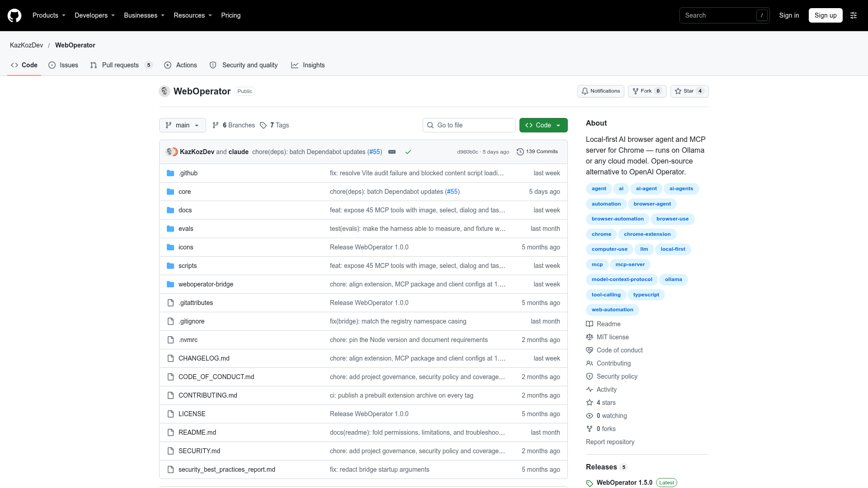Click the README.md file icon
Viewport: 868px width, 488px height.
pyautogui.click(x=170, y=432)
